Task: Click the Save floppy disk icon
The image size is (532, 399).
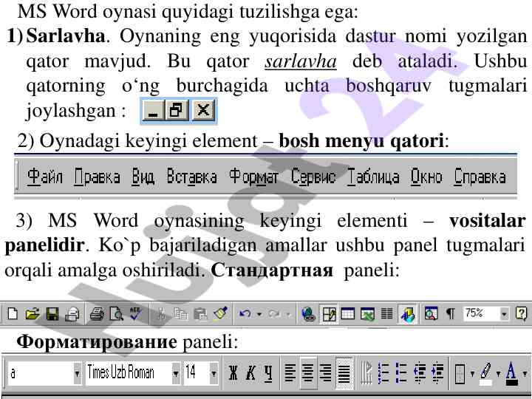Action: (52, 314)
